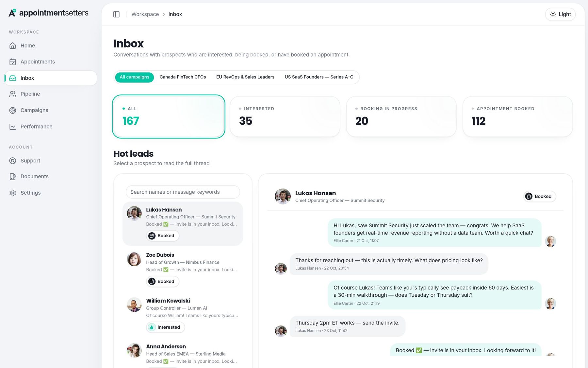The image size is (588, 368).
Task: Open the Appointments calendar icon
Action: click(x=13, y=61)
